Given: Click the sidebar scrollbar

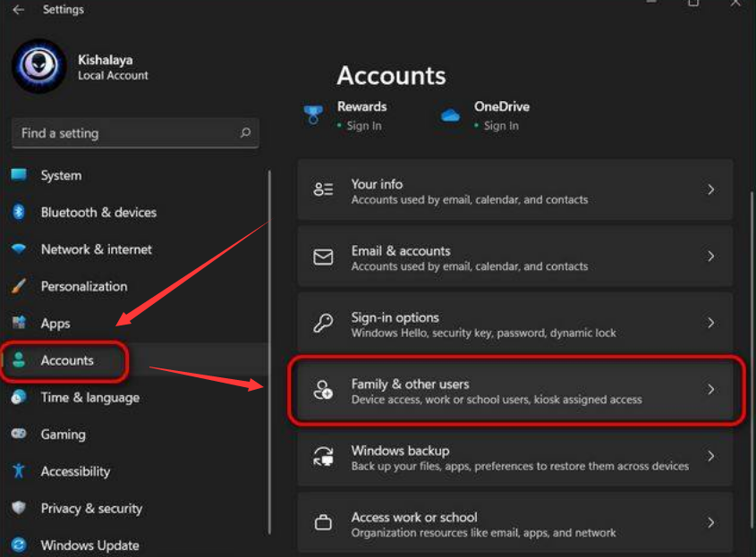Looking at the screenshot, I should tap(269, 349).
